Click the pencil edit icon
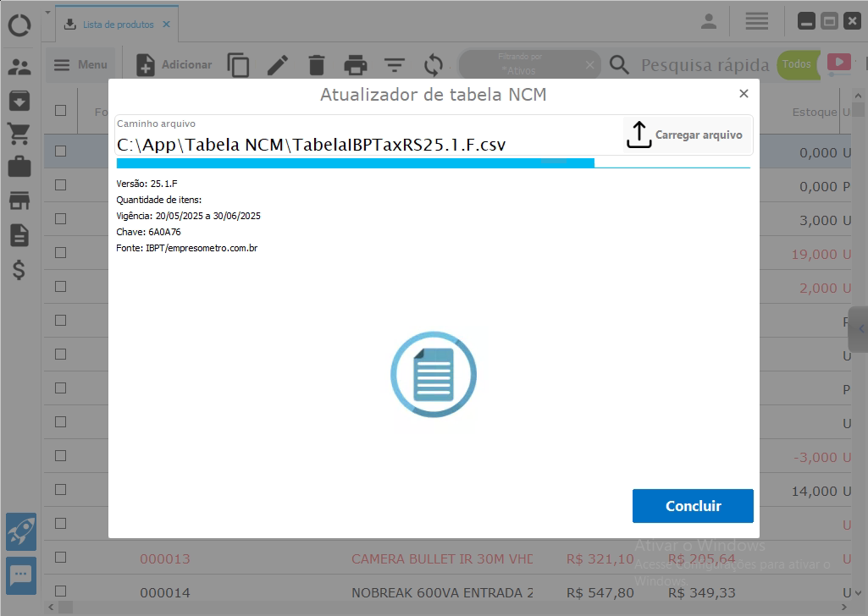This screenshot has height=616, width=868. pos(278,65)
